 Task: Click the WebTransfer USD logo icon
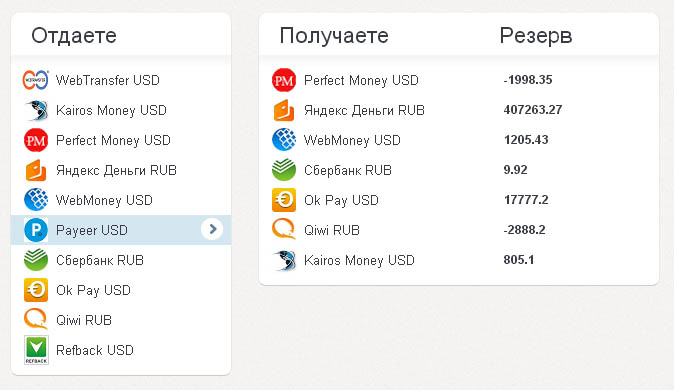coord(36,80)
